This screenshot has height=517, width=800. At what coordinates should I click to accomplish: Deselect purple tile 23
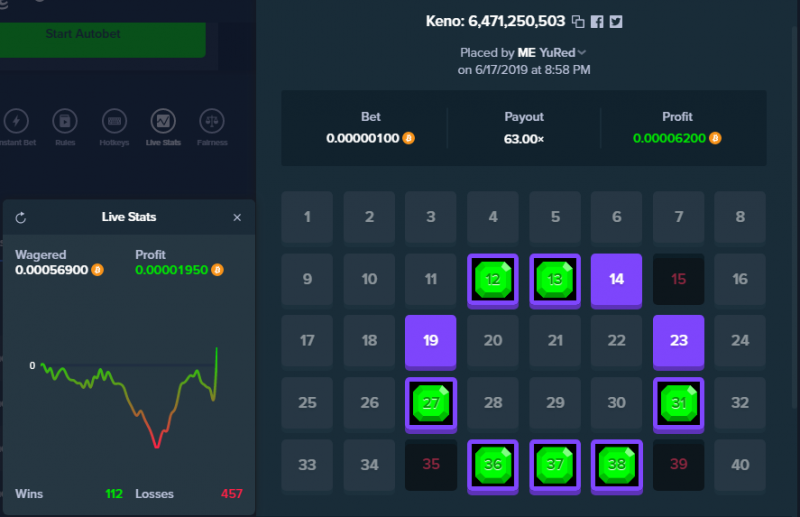[679, 342]
